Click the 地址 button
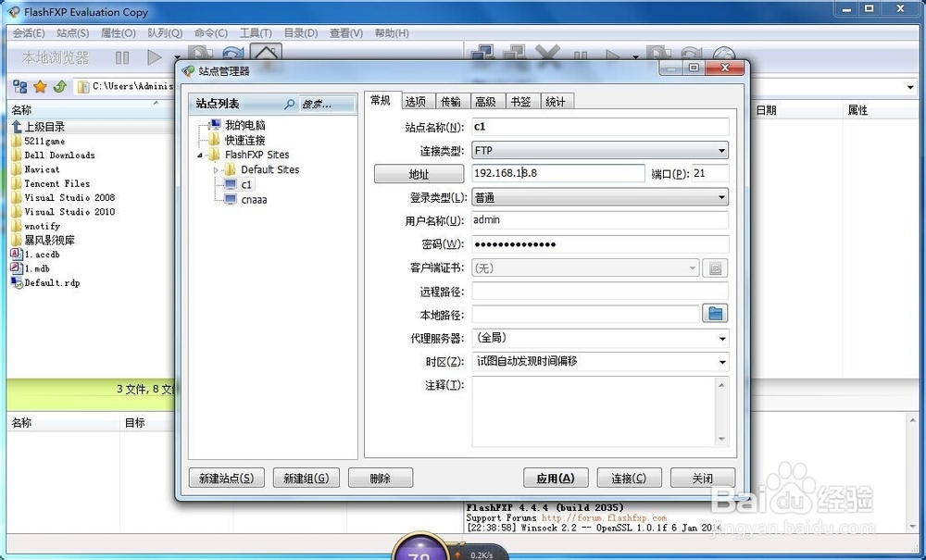 point(419,174)
